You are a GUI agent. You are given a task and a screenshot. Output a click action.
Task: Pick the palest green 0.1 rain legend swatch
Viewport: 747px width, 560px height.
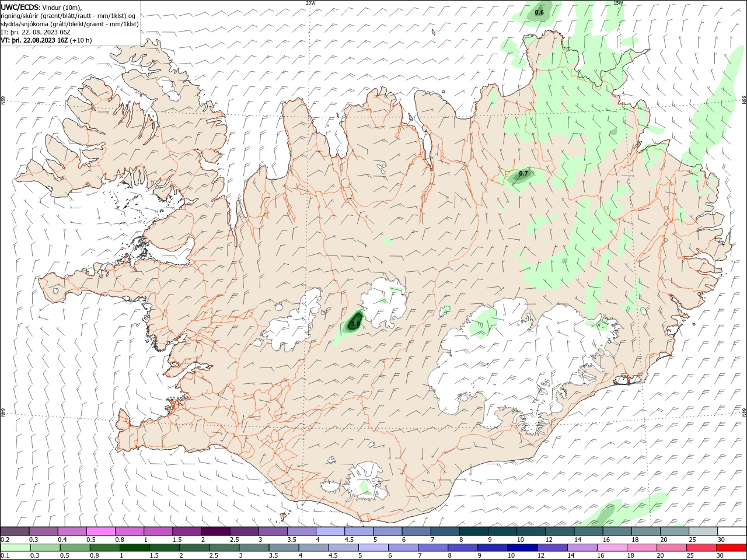[15, 548]
